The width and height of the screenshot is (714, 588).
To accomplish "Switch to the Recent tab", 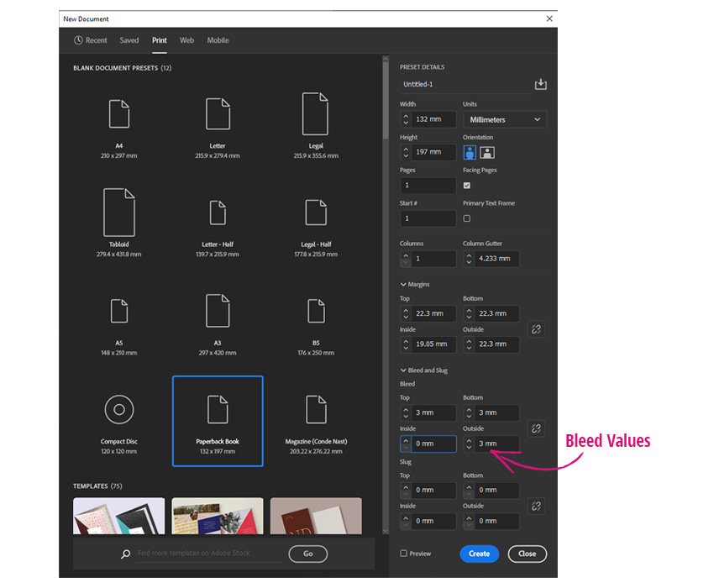I will pyautogui.click(x=91, y=40).
